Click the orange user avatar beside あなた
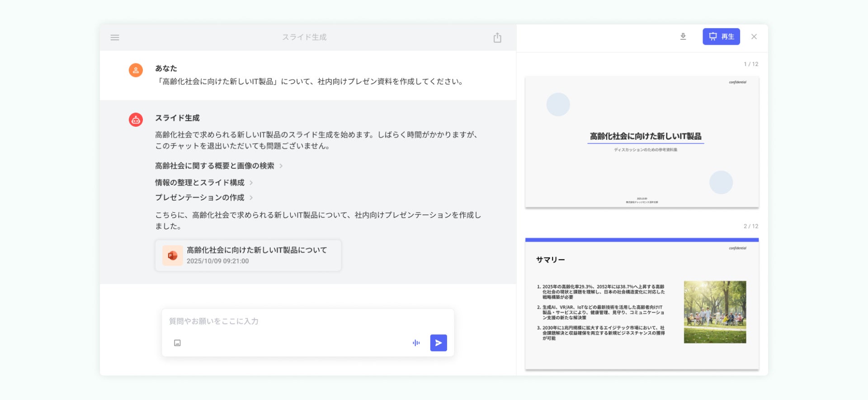Image resolution: width=868 pixels, height=400 pixels. tap(136, 70)
